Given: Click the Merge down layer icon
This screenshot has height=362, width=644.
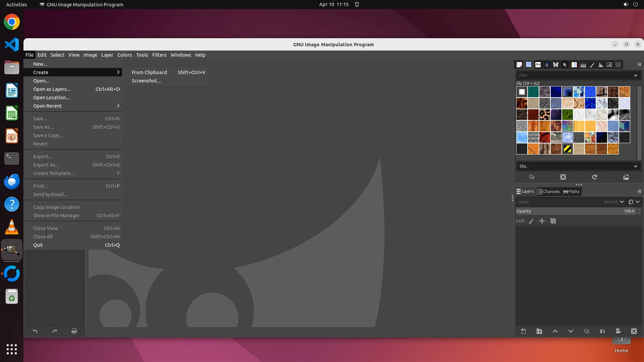Looking at the screenshot, I should [x=602, y=331].
